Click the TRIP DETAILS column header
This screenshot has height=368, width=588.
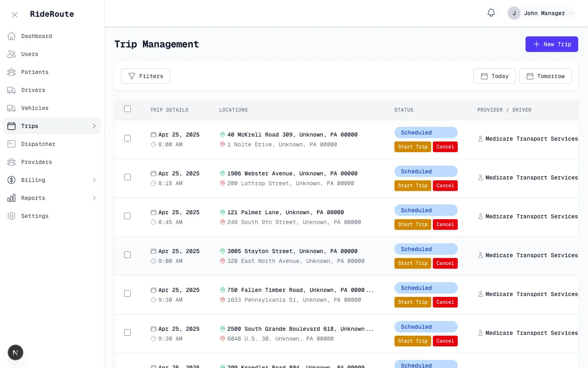pos(169,110)
